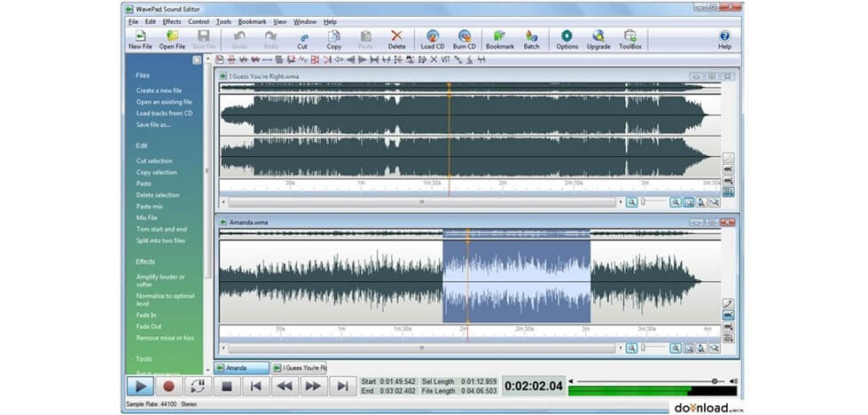Click the 3m mark on Amanda.wma ruler
The height and width of the screenshot is (415, 868).
(x=585, y=329)
